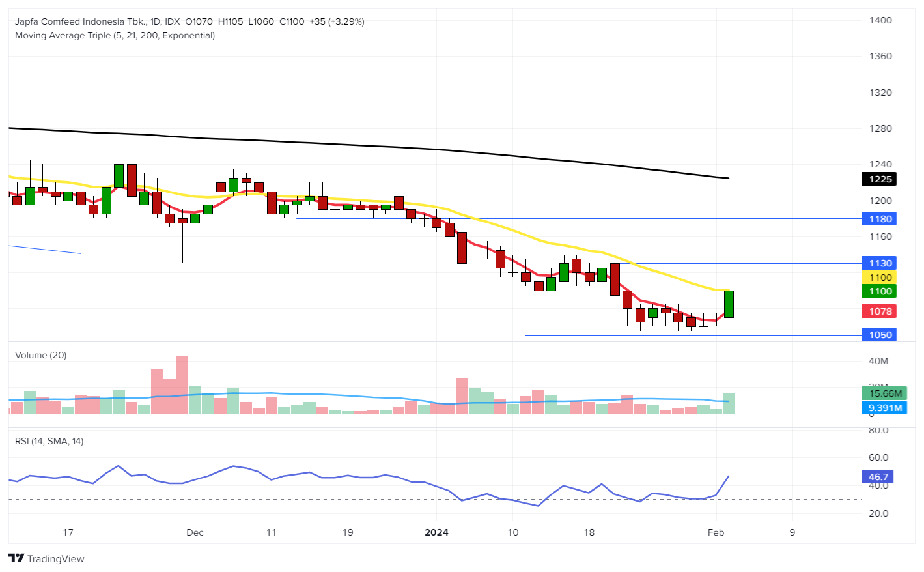Screen dimensions: 924x572
Task: Click the 17 date on time axis
Action: click(x=68, y=532)
